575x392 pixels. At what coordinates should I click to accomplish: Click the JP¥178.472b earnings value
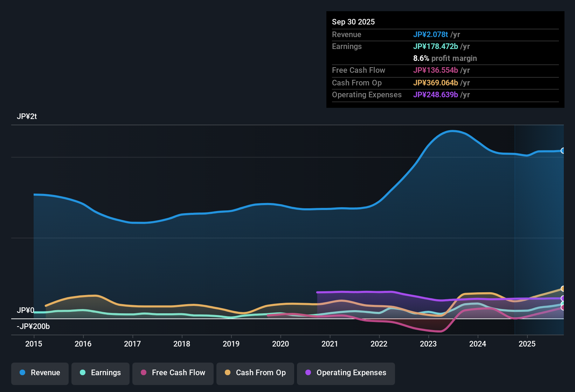(435, 46)
